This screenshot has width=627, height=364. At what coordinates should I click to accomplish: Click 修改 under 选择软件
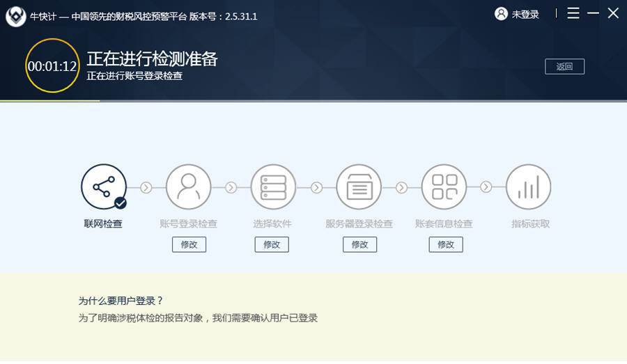click(272, 244)
